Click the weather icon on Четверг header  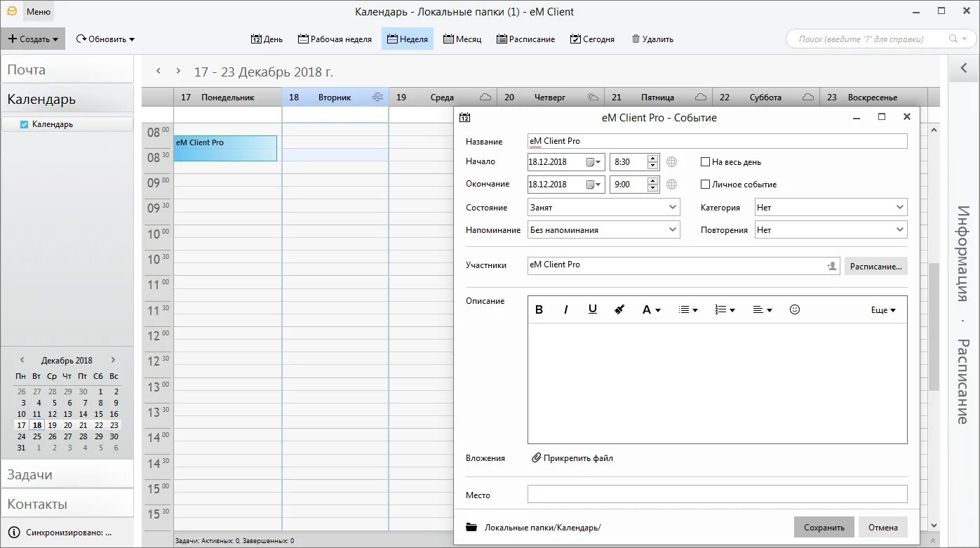[593, 97]
